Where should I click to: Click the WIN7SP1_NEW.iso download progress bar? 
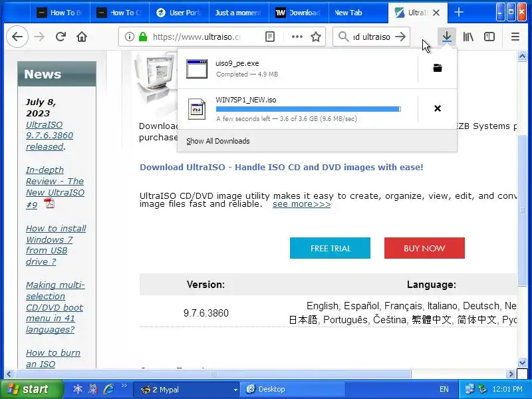(309, 109)
